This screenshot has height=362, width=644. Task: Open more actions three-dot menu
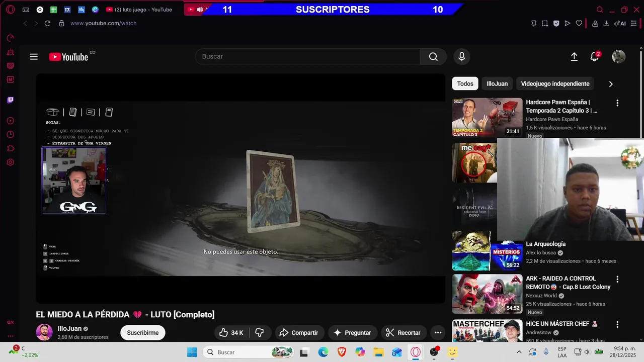coord(438,332)
